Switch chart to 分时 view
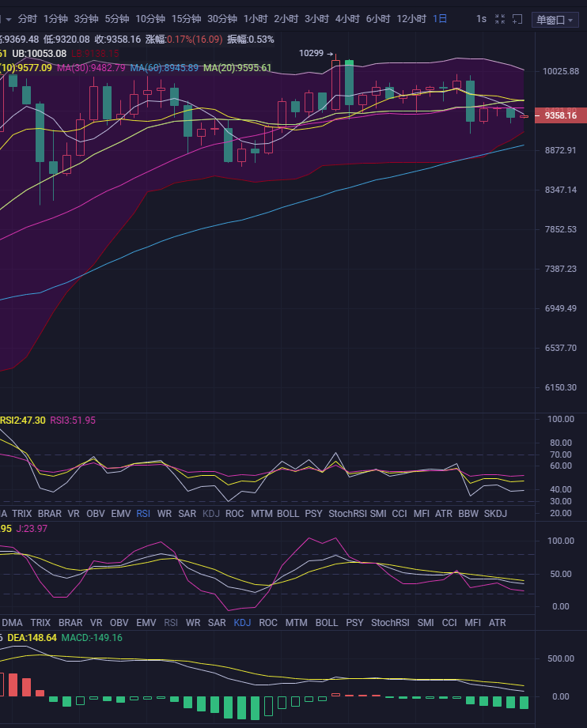This screenshot has width=587, height=728. [28, 19]
